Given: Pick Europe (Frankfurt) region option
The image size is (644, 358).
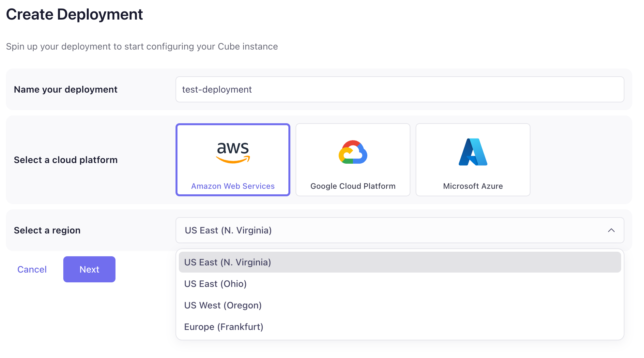Looking at the screenshot, I should tap(400, 327).
